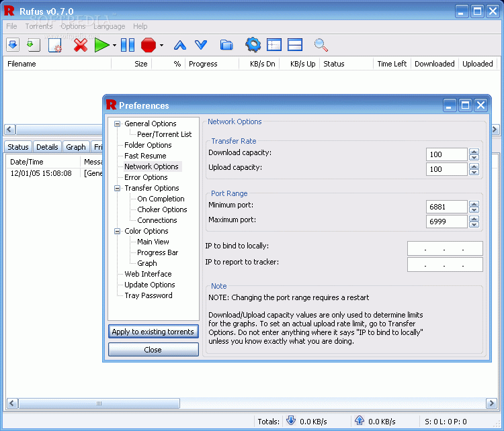The image size is (504, 431).
Task: Click the Close button in Preferences
Action: pyautogui.click(x=153, y=349)
